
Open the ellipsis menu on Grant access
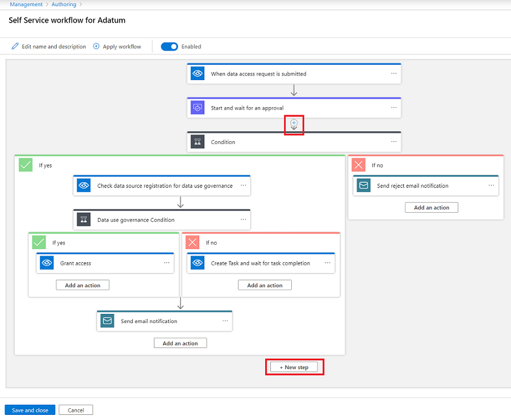click(166, 263)
